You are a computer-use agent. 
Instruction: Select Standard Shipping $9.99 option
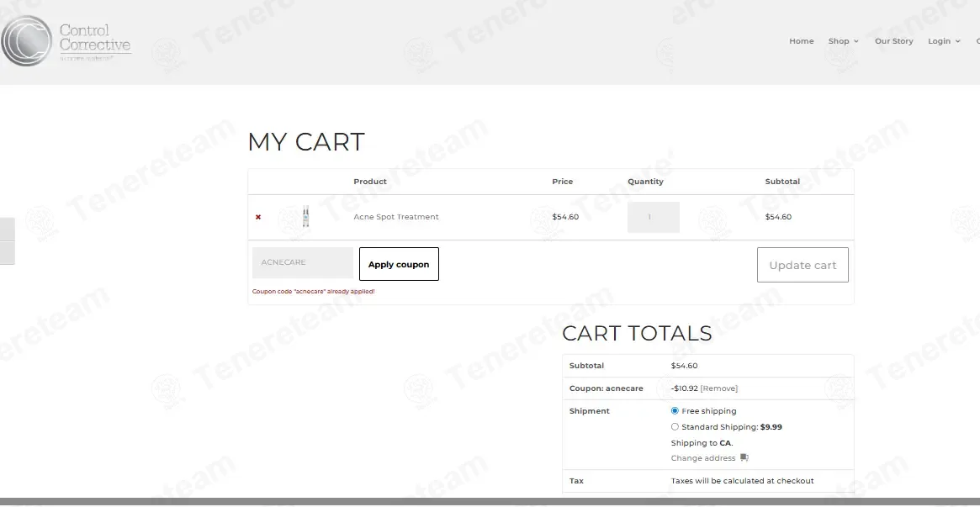(x=675, y=427)
